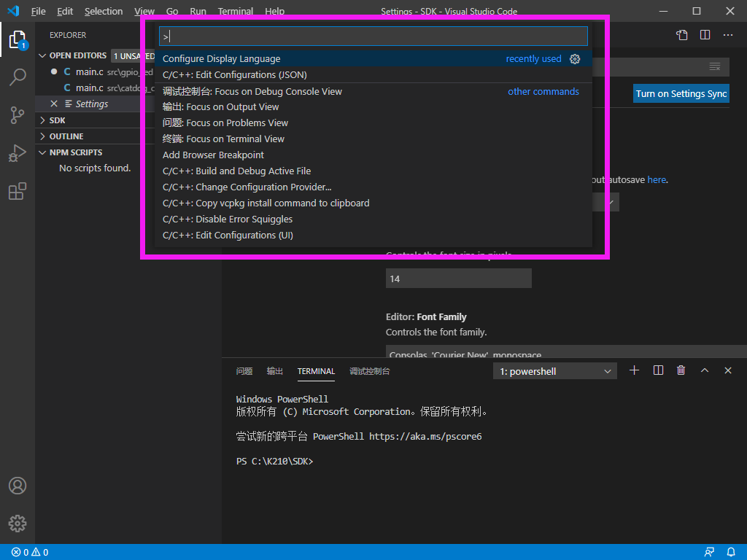Open a new terminal with the plus icon
Screen dimensions: 747x560
tap(634, 370)
